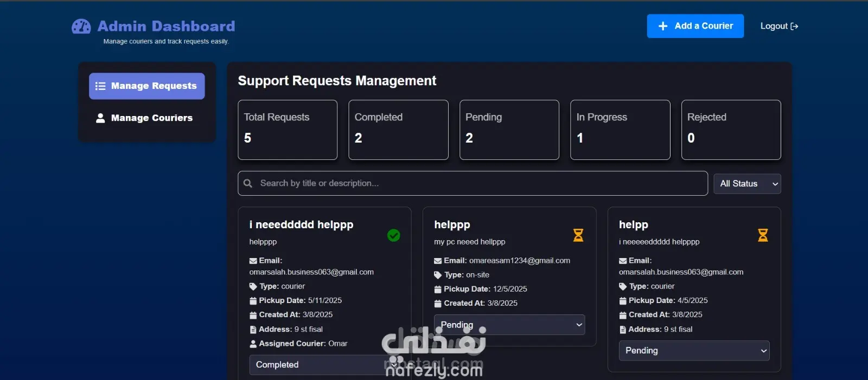The height and width of the screenshot is (380, 868).
Task: Click tag icon in helpp card
Action: click(623, 287)
